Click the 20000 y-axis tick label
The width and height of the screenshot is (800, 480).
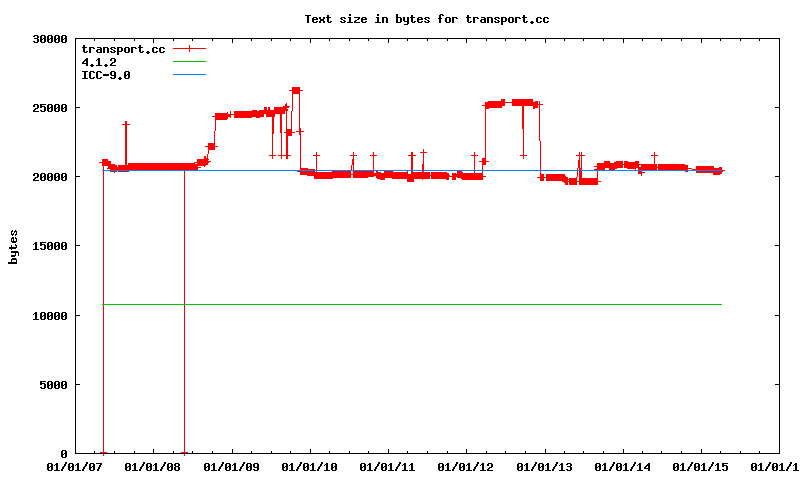pos(50,177)
